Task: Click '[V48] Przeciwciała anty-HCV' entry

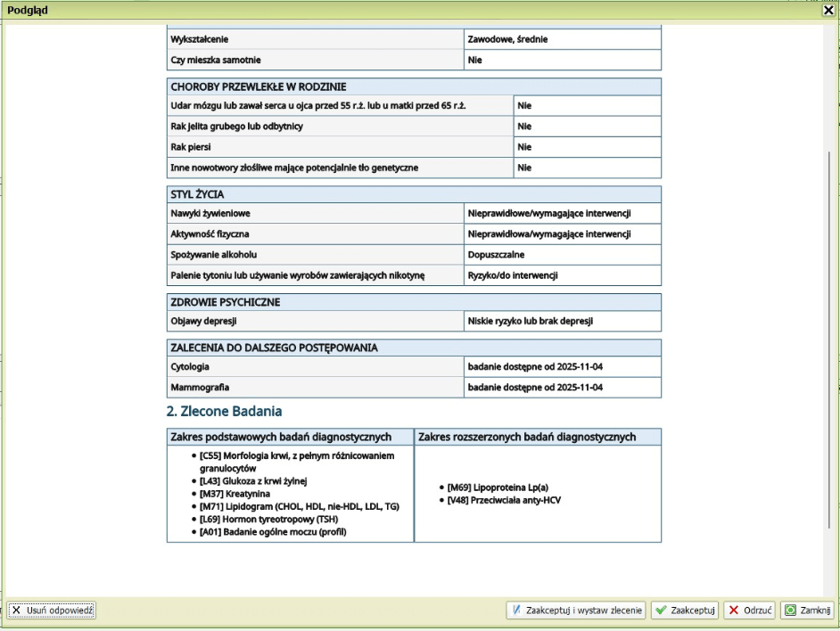Action: click(504, 500)
